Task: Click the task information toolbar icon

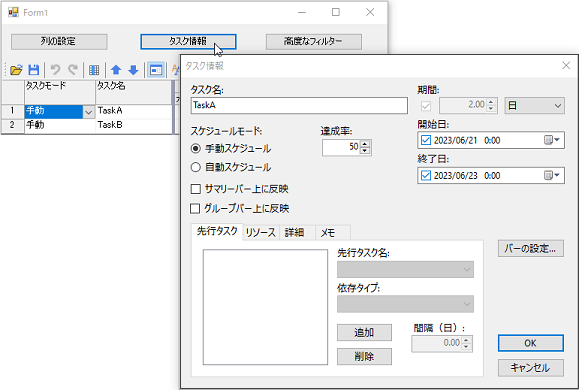Action: (x=156, y=70)
